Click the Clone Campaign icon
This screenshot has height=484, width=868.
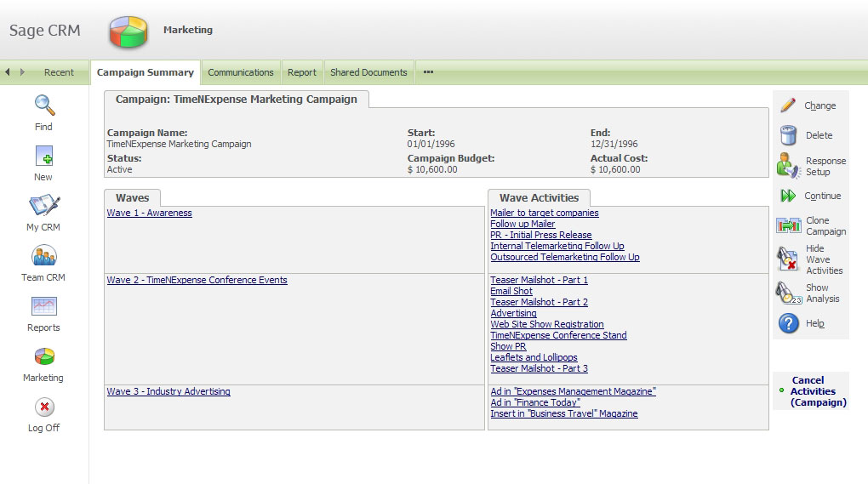(x=789, y=225)
